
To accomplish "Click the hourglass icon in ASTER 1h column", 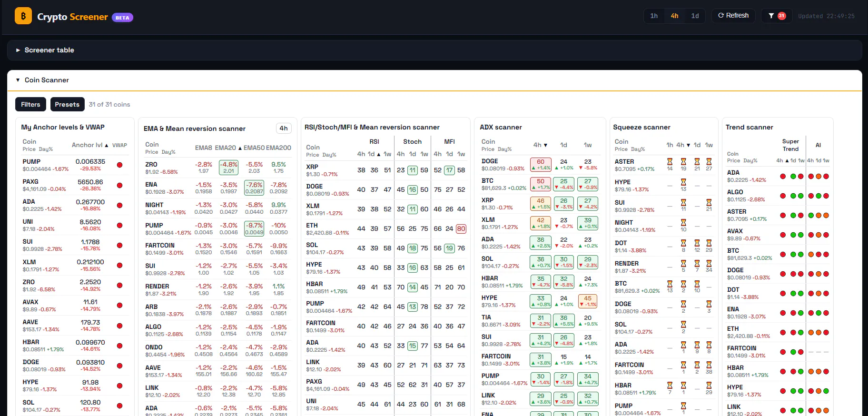I will coord(670,162).
